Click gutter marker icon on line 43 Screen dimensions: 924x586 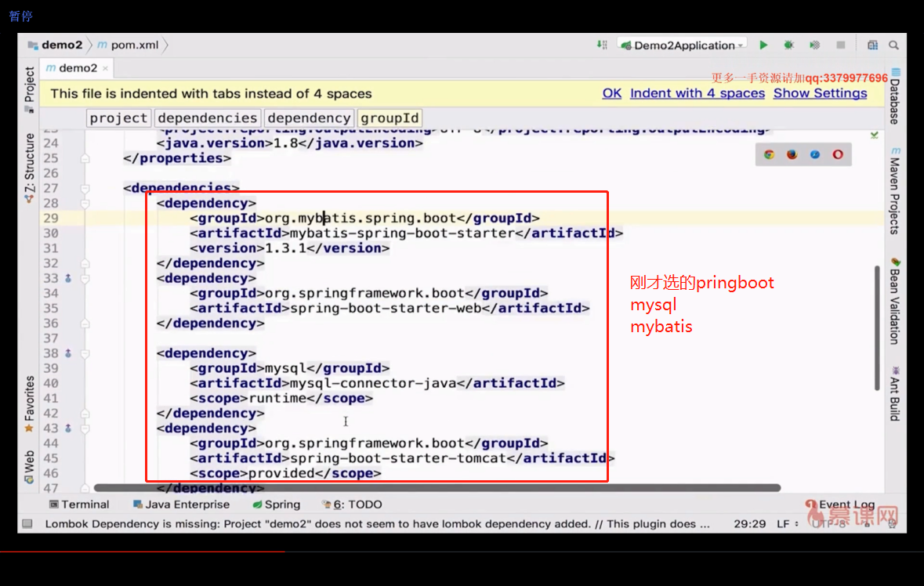[x=68, y=429]
